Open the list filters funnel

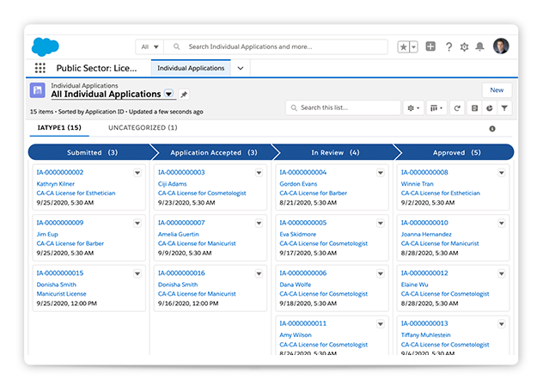pyautogui.click(x=504, y=108)
